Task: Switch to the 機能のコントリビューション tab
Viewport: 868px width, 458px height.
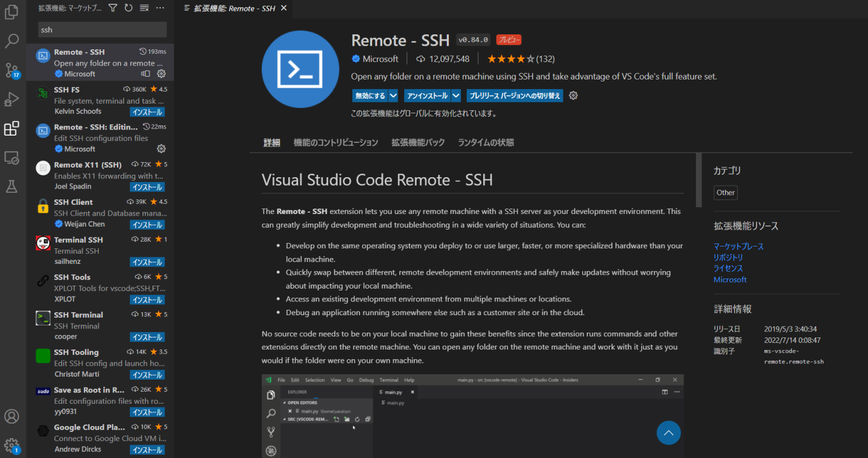Action: pos(336,142)
